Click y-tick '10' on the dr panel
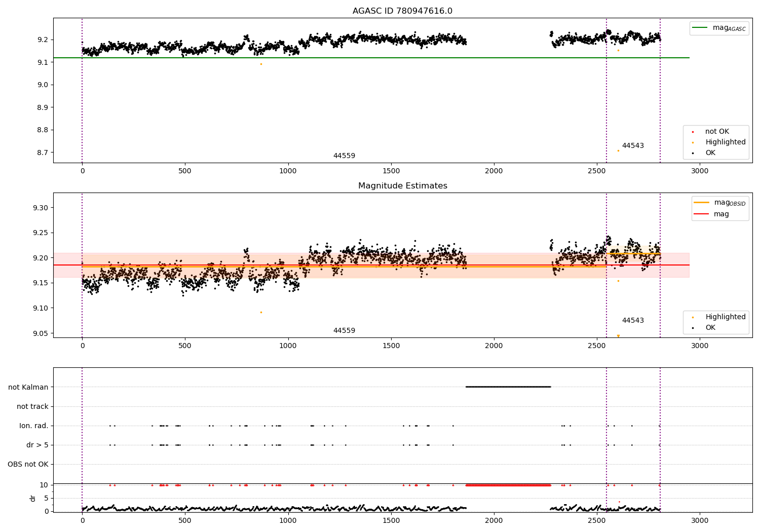The height and width of the screenshot is (532, 760). click(44, 485)
